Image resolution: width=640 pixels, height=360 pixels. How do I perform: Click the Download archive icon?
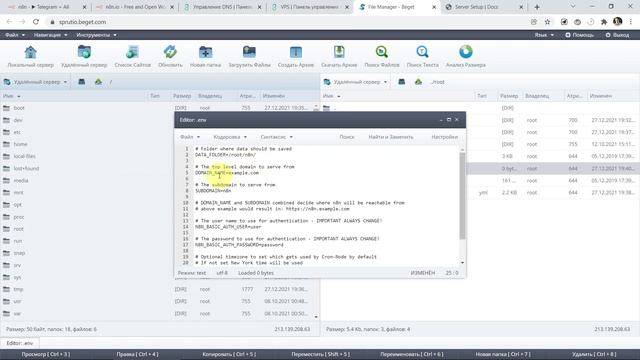tap(339, 57)
